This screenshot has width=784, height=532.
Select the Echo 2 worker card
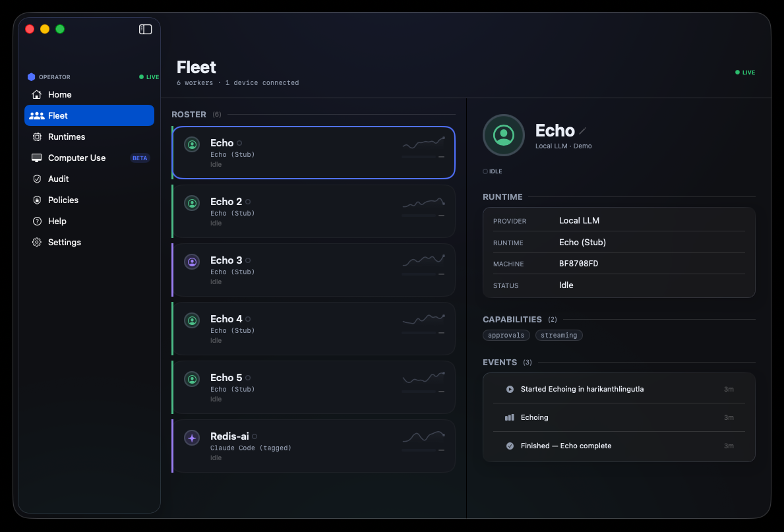pyautogui.click(x=313, y=211)
